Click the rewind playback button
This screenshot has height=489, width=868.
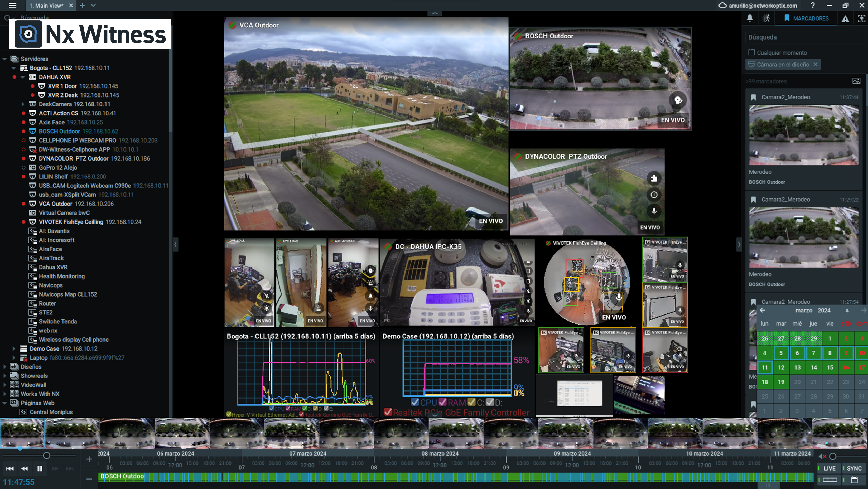click(25, 468)
